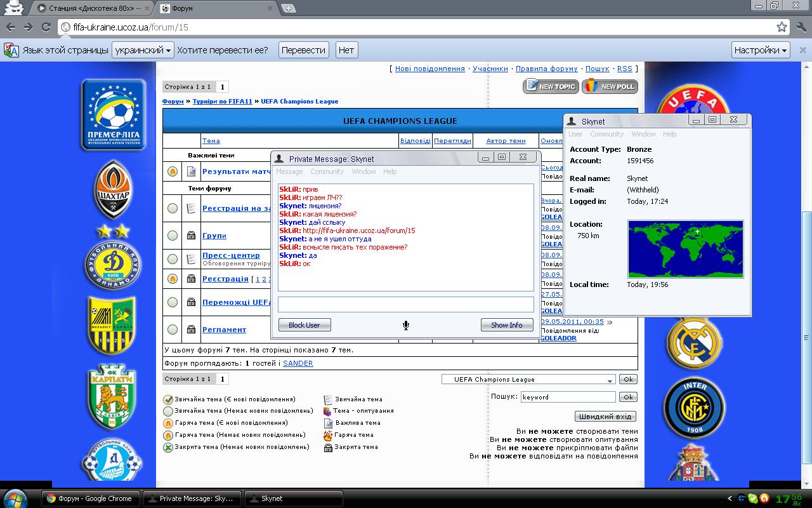Image resolution: width=812 pixels, height=508 pixels.
Task: Click the Нет button in the translate bar
Action: pyautogui.click(x=346, y=50)
